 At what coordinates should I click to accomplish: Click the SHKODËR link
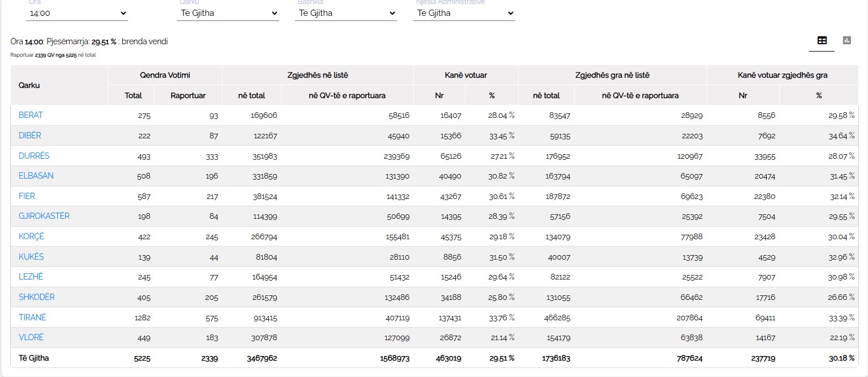(x=37, y=297)
